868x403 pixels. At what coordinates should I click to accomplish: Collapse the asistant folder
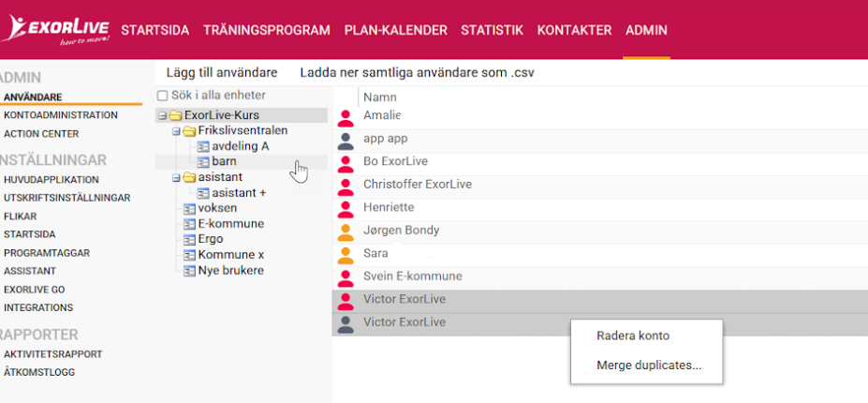pos(176,178)
